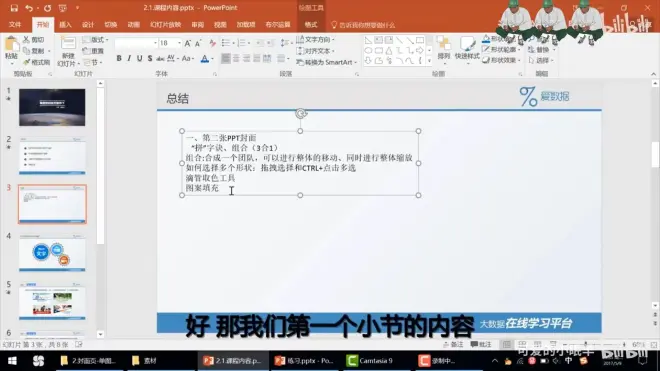Open the 节 (Section) dropdown
The width and height of the screenshot is (660, 371).
coord(93,62)
